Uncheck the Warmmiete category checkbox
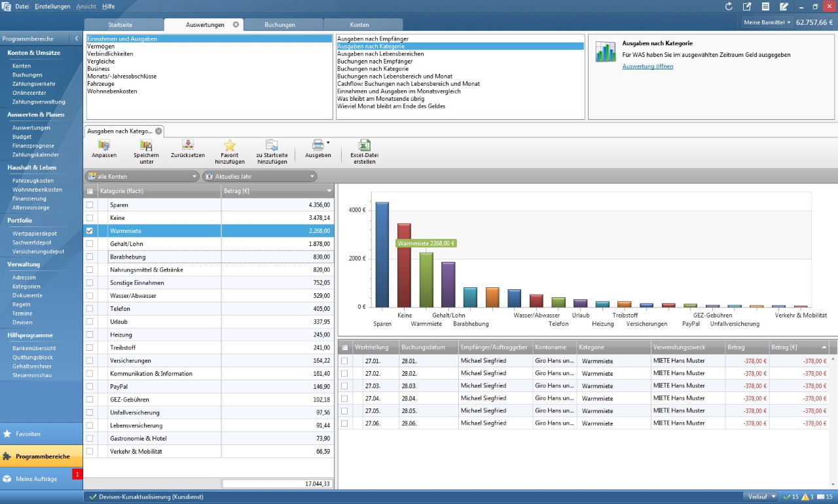The image size is (838, 504). (90, 231)
